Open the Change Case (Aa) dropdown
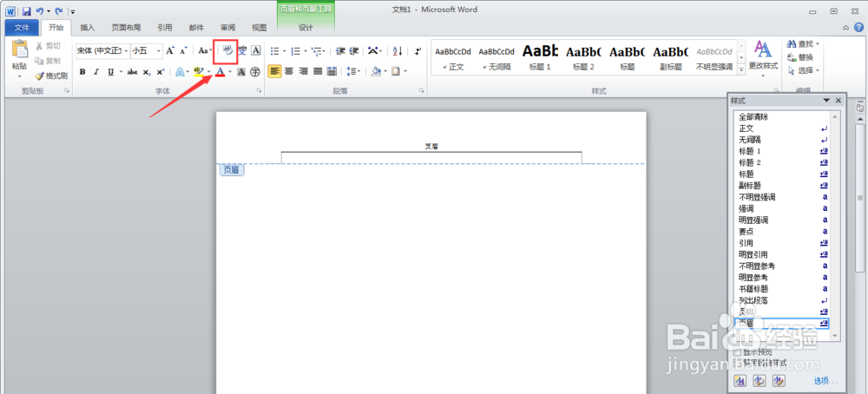Screen dimensions: 868x394 coord(206,50)
